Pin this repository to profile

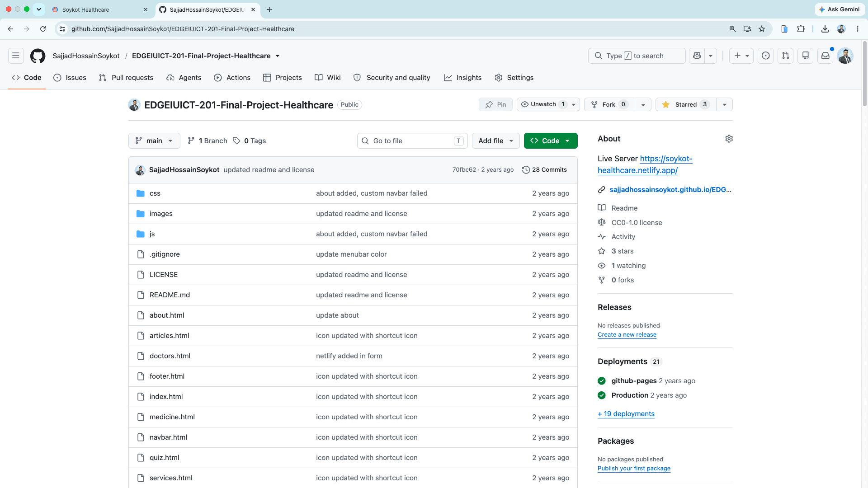tap(495, 104)
